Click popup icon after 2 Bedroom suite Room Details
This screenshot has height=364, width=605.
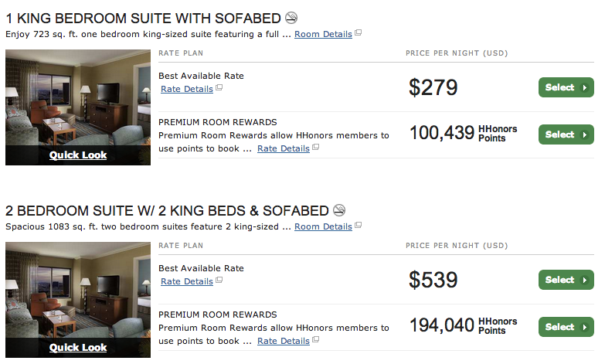pyautogui.click(x=358, y=226)
